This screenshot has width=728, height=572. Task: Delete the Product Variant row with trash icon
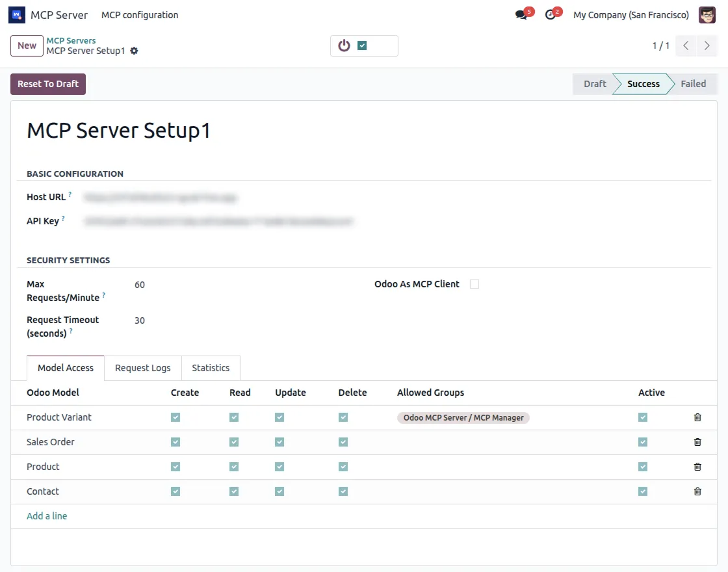coord(697,417)
